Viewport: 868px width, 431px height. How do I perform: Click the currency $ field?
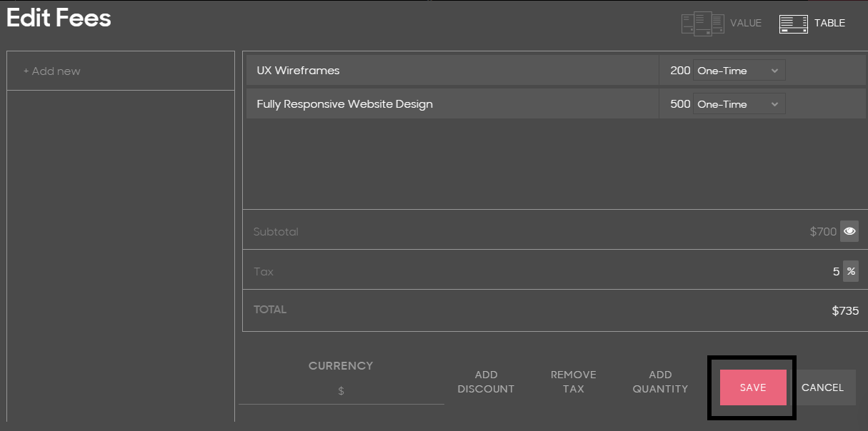[x=341, y=391]
